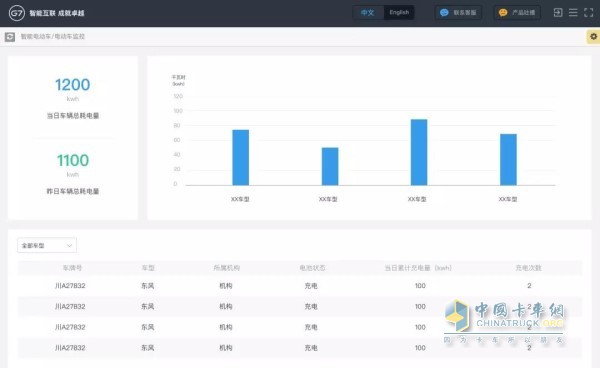Click the 电池状态 column header
The image size is (600, 368).
pyautogui.click(x=312, y=268)
